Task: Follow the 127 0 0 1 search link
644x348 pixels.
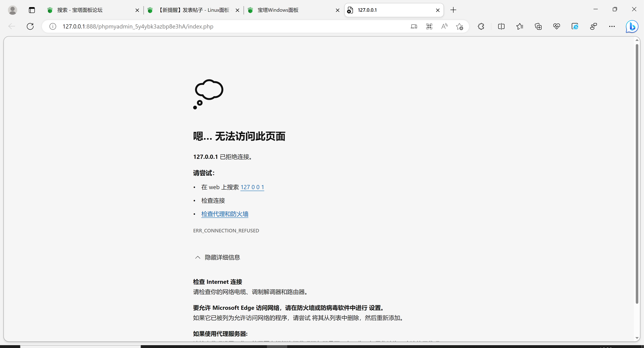Action: [x=252, y=187]
